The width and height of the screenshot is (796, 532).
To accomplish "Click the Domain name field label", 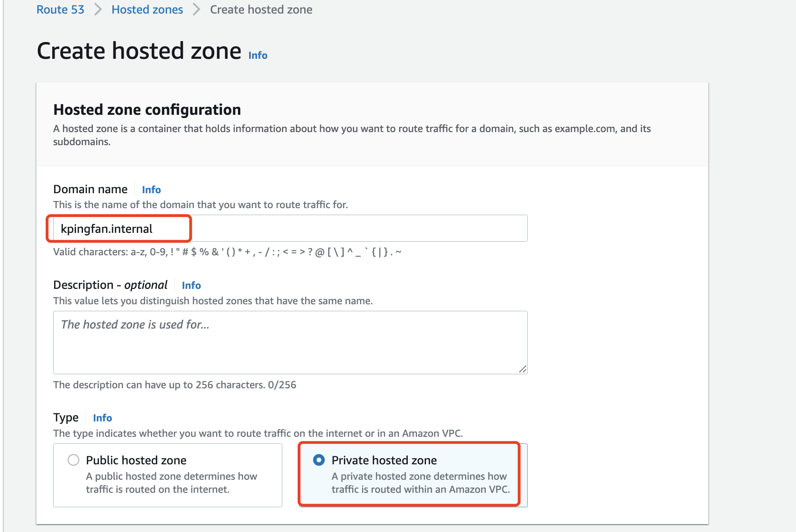I will [90, 189].
